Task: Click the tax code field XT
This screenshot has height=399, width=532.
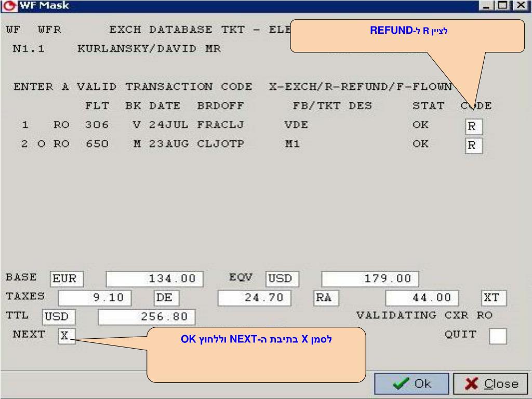Action: (x=494, y=298)
